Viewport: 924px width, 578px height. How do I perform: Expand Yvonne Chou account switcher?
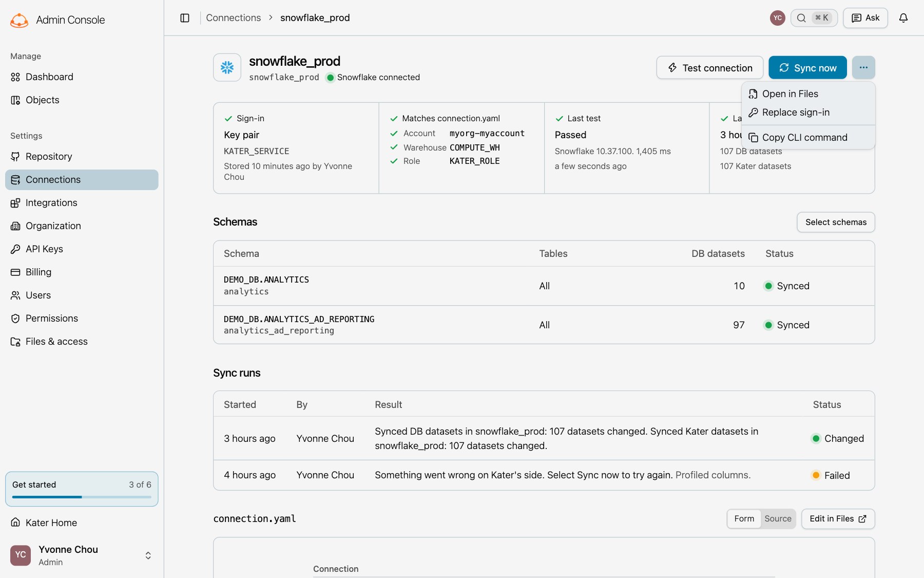click(x=82, y=556)
